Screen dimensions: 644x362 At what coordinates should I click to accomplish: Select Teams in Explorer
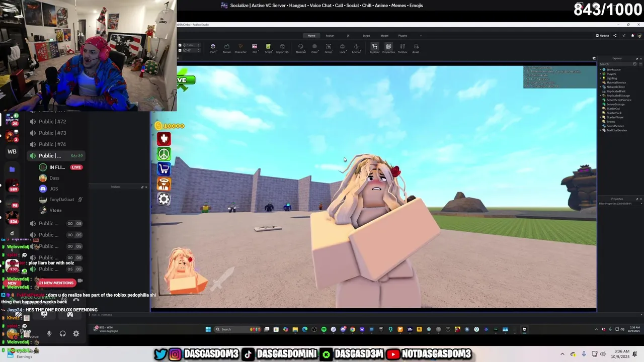(x=610, y=122)
